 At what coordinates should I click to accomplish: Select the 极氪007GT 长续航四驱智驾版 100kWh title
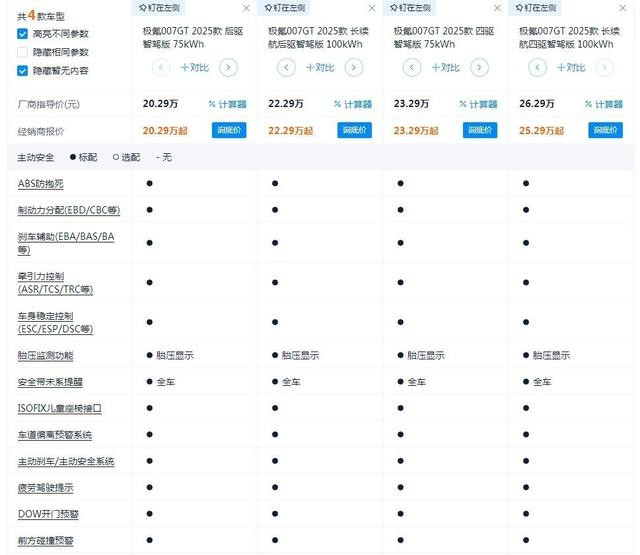pyautogui.click(x=569, y=38)
